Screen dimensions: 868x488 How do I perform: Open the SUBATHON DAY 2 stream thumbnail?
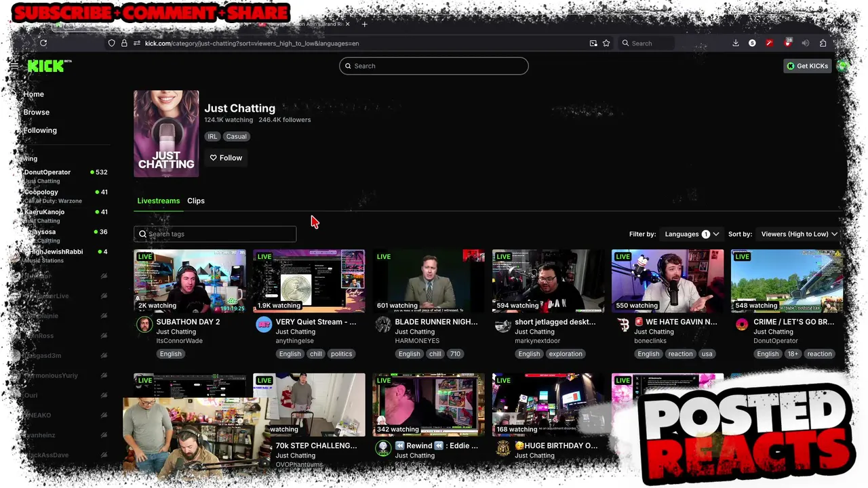190,281
